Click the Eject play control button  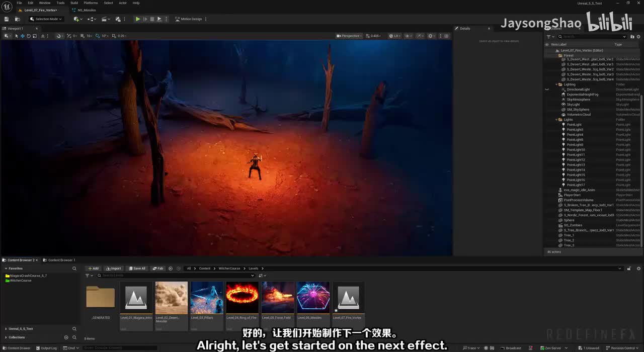pyautogui.click(x=159, y=19)
